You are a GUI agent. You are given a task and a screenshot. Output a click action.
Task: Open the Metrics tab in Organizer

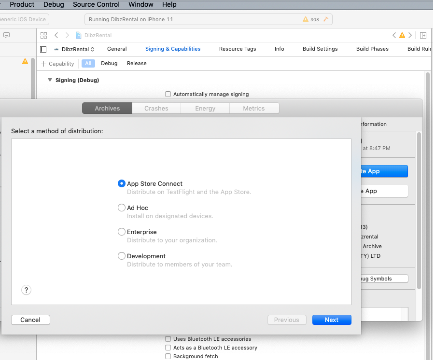[254, 108]
